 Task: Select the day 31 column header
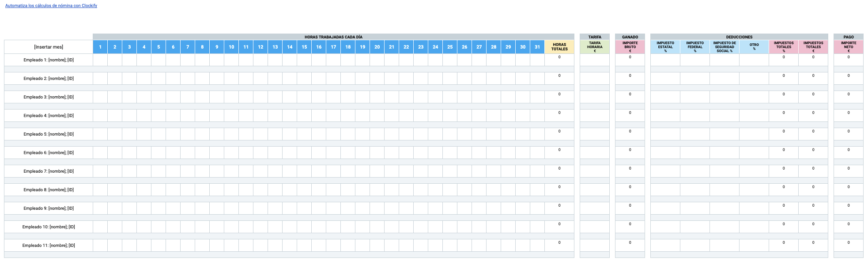[x=537, y=47]
